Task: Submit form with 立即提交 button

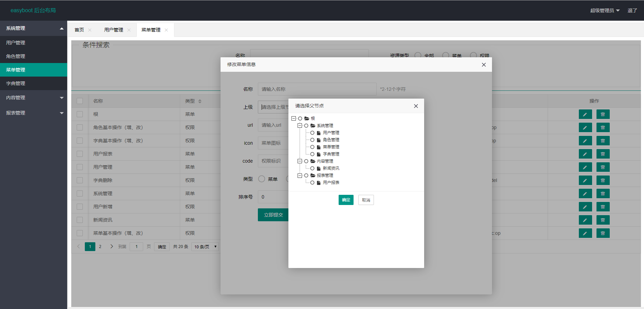Action: pos(273,215)
